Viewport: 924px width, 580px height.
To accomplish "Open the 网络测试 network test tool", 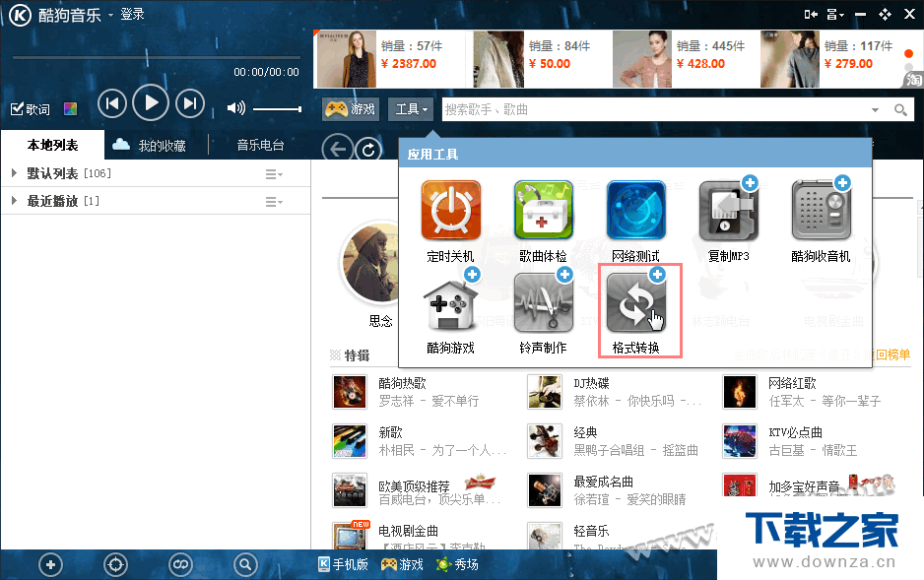I will (635, 210).
